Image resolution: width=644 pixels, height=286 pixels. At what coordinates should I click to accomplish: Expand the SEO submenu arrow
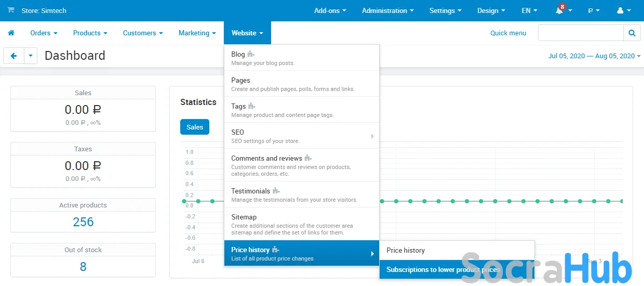pos(372,136)
